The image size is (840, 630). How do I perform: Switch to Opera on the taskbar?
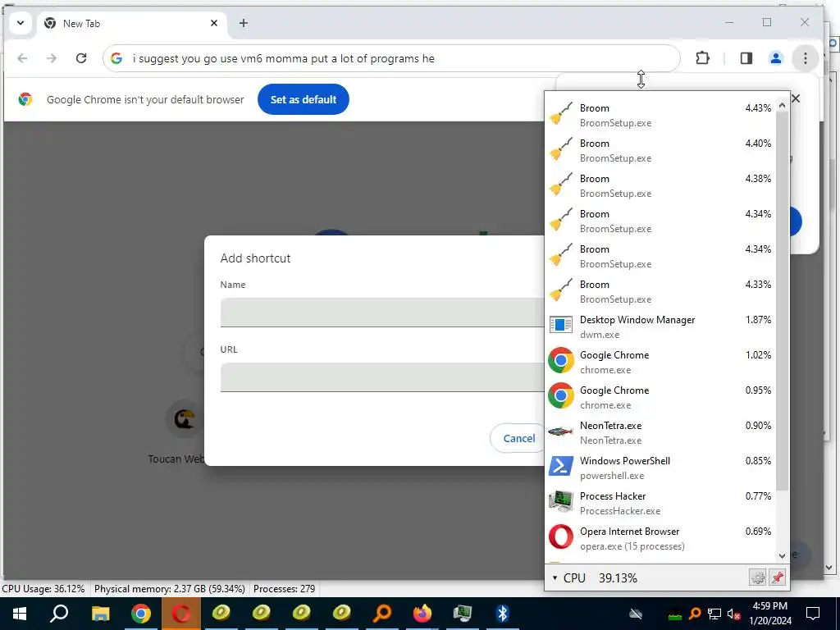pyautogui.click(x=180, y=614)
